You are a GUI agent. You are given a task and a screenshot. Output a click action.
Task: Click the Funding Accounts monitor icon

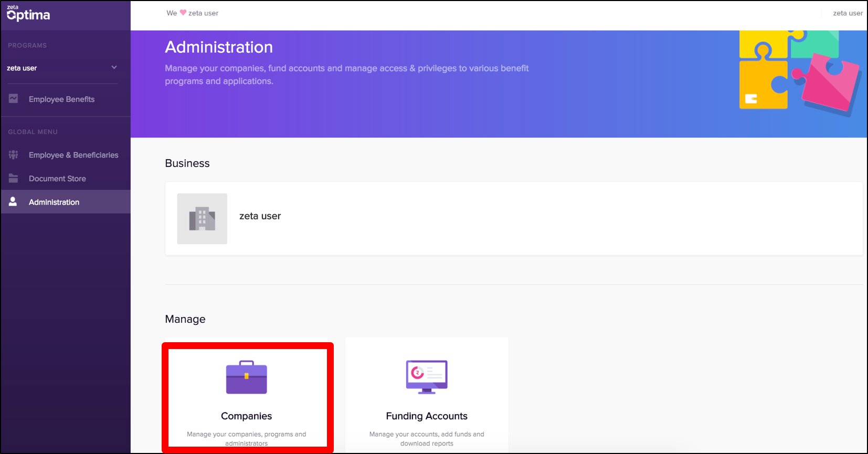[x=427, y=377]
